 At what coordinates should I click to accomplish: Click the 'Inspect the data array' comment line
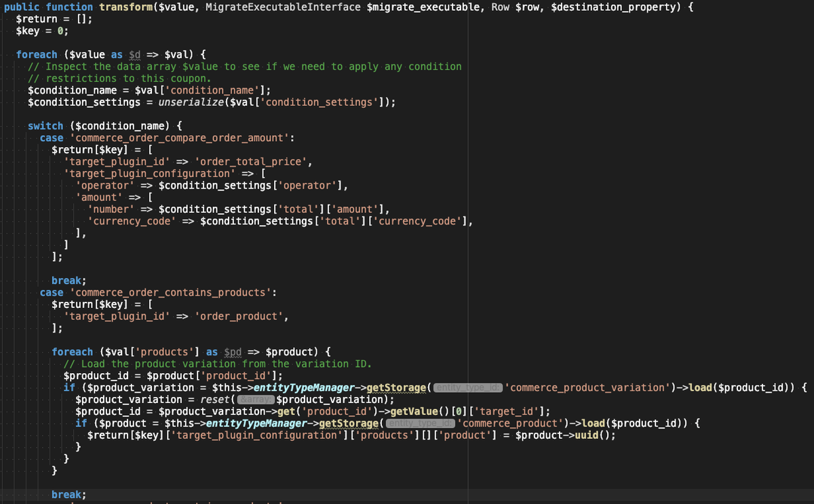tap(244, 66)
